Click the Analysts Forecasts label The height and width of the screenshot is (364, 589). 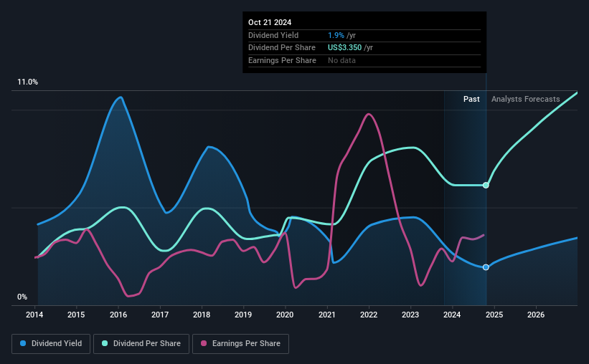pos(526,99)
